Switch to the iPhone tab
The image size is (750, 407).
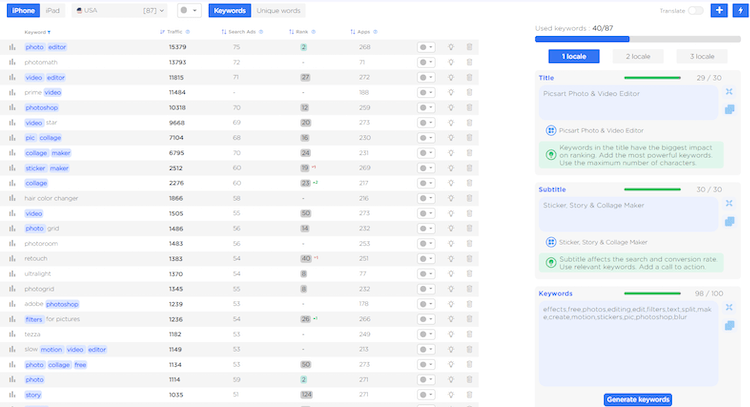click(x=23, y=11)
